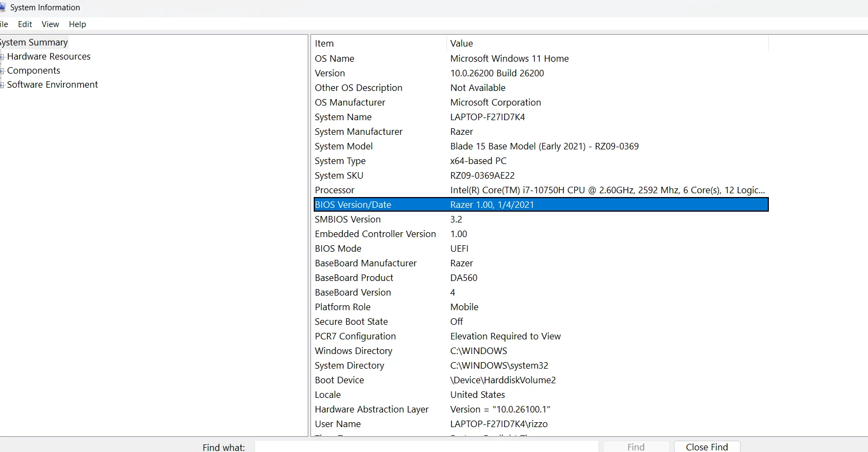
Task: Open the Edit menu
Action: coord(25,24)
